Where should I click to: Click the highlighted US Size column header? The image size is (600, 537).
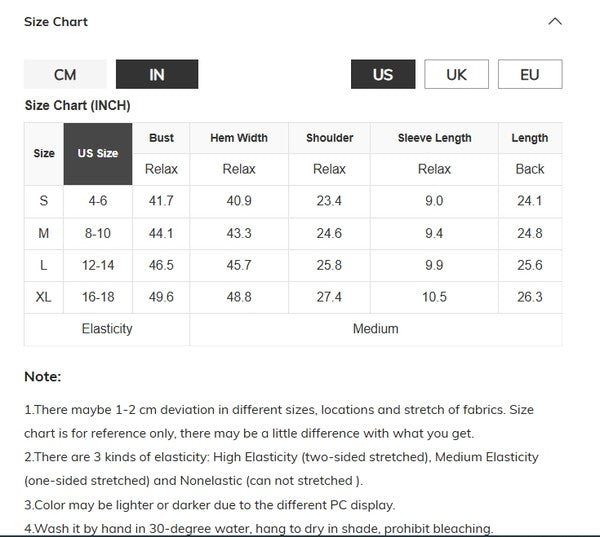tap(98, 154)
